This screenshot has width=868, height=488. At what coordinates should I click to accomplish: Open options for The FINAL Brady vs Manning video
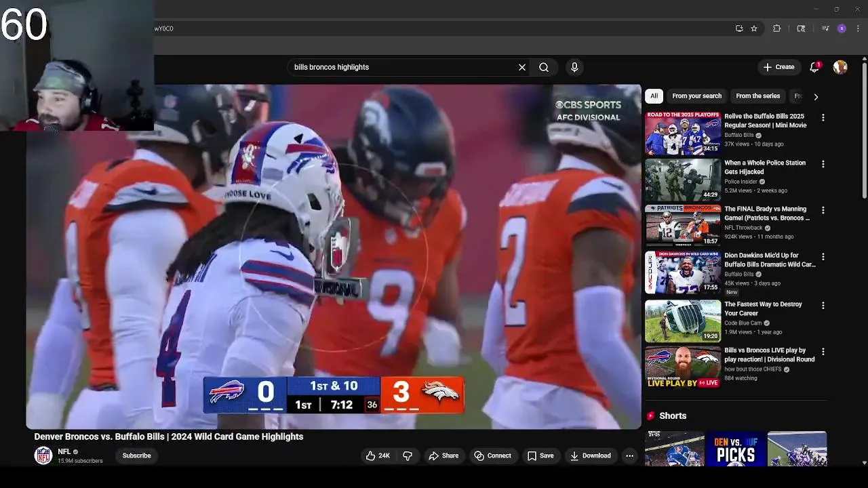(823, 210)
